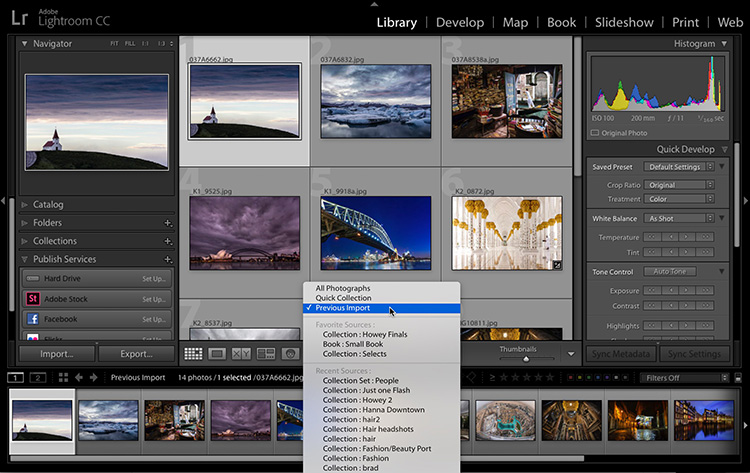Set Navigator zoom to FIT
This screenshot has height=473, width=750.
click(x=114, y=44)
